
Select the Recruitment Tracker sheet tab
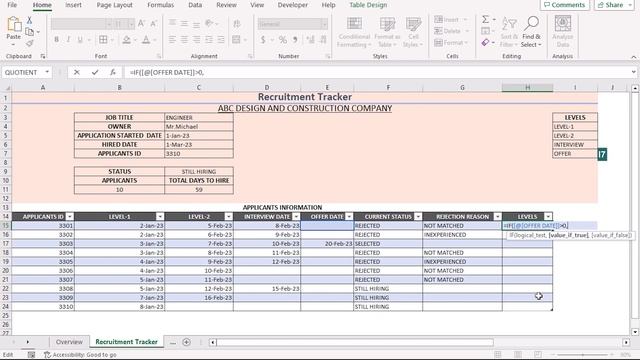pos(127,342)
